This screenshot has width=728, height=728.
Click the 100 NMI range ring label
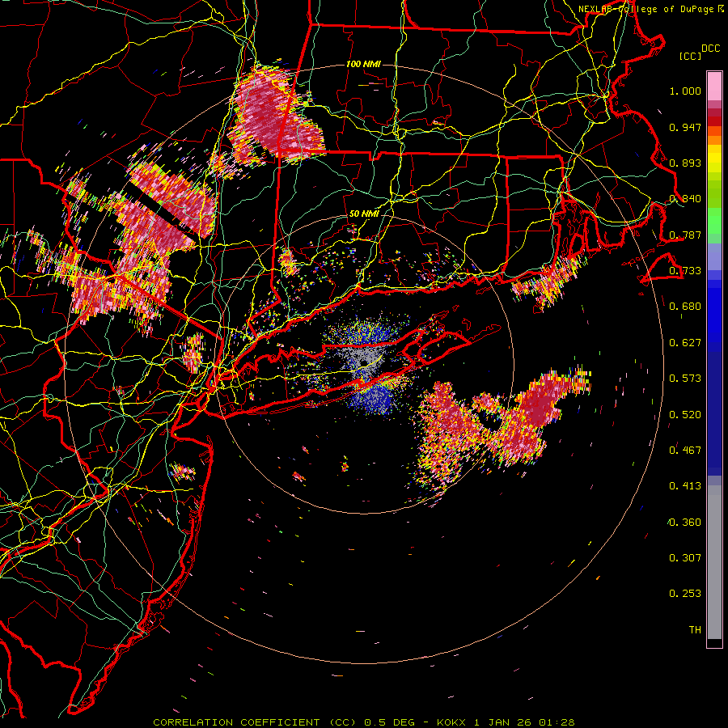tap(362, 64)
